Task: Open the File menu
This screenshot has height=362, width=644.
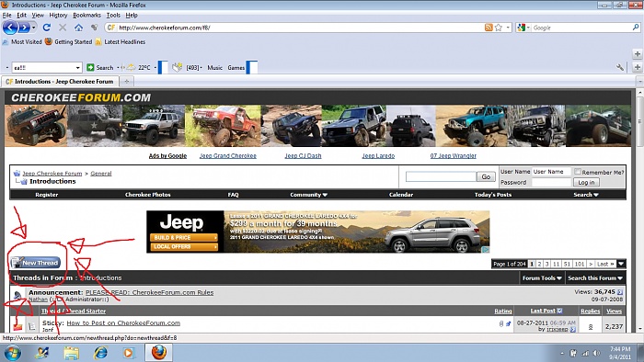Action: click(x=7, y=16)
